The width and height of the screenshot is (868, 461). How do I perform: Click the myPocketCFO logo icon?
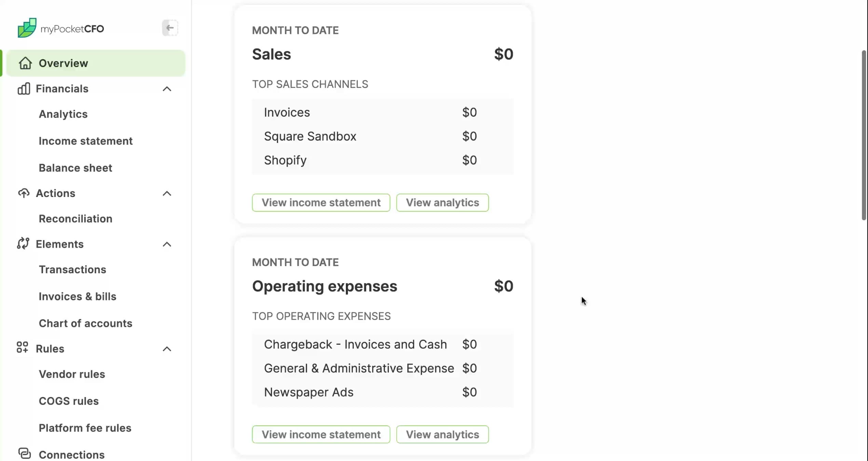(x=27, y=28)
